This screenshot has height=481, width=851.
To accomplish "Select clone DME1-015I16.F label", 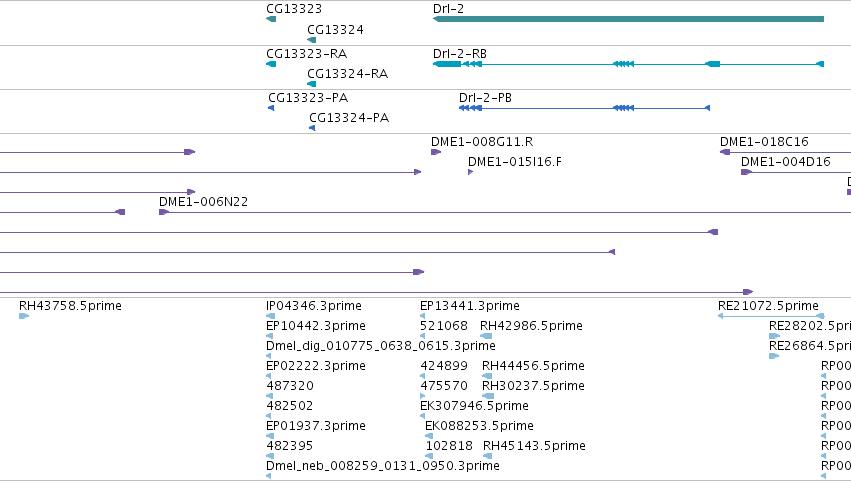I will pos(515,162).
